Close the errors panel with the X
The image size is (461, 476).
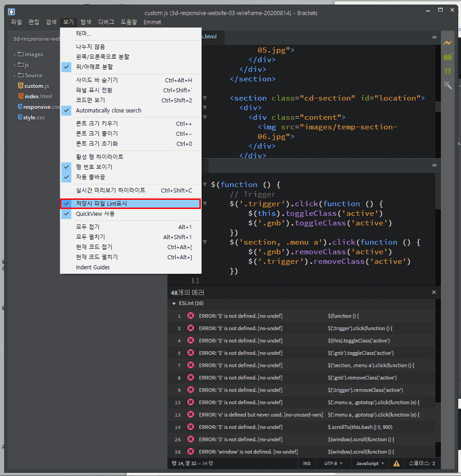[x=434, y=292]
